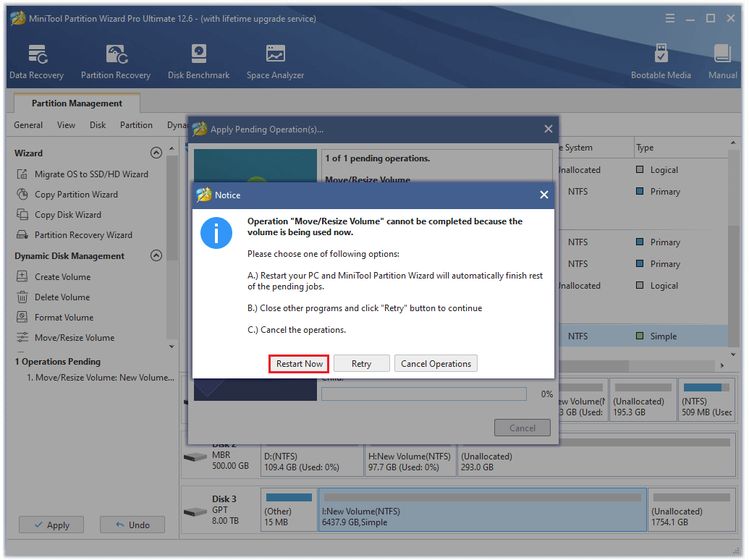
Task: Click the Create Volume icon
Action: click(22, 276)
